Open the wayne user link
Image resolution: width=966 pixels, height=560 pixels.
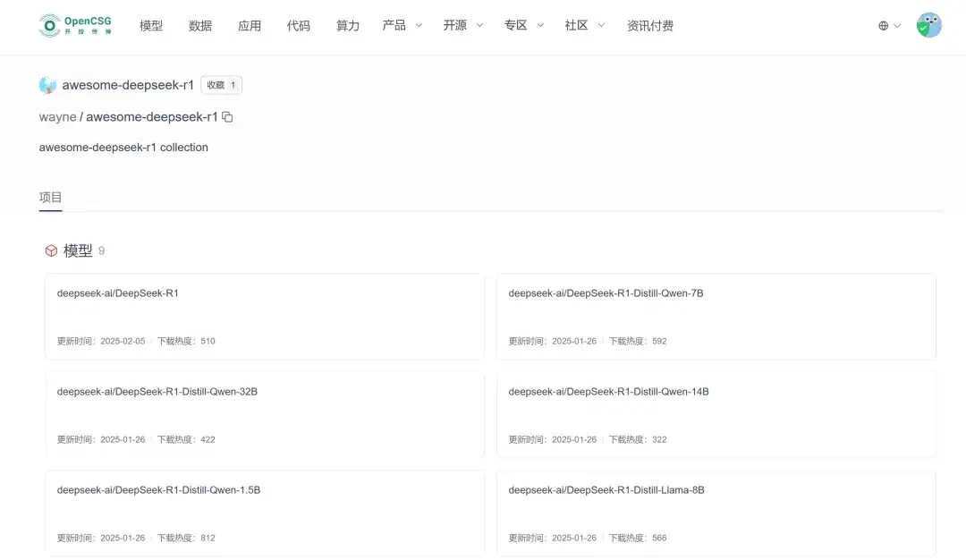coord(57,117)
